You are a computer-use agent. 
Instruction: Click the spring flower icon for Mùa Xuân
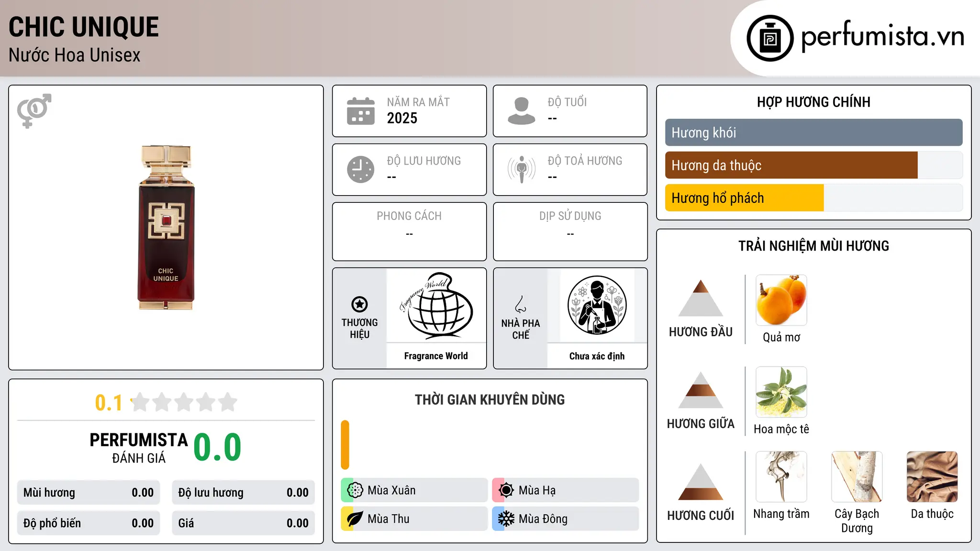click(355, 490)
